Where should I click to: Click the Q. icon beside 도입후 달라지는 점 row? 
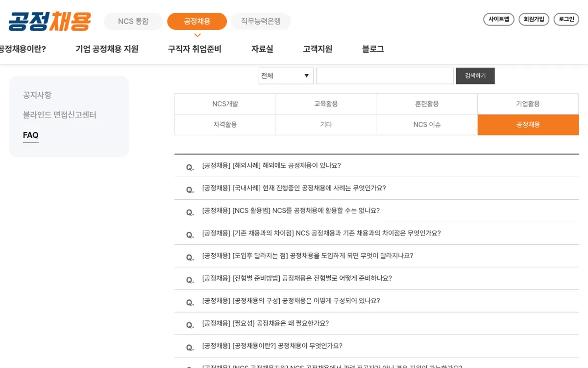pyautogui.click(x=190, y=258)
